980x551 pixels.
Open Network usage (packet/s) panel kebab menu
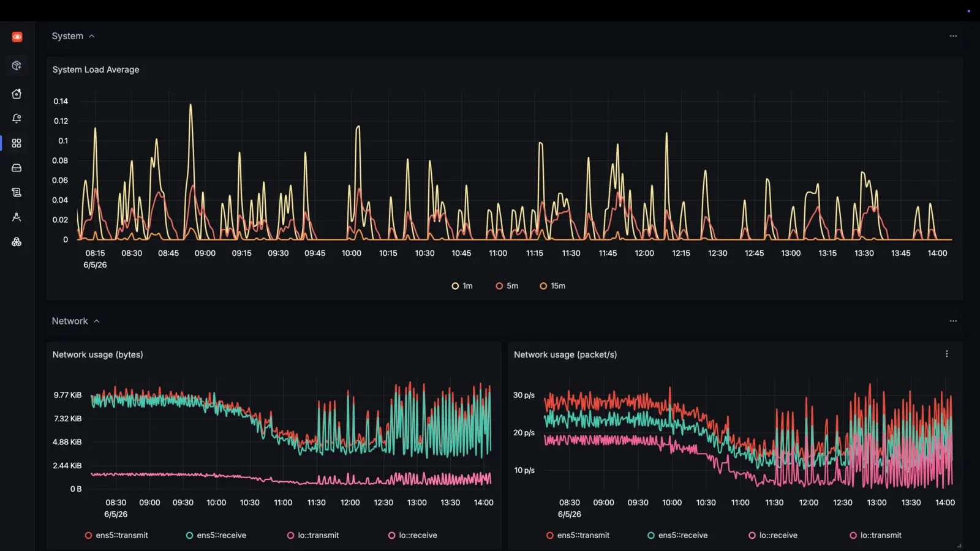tap(947, 354)
